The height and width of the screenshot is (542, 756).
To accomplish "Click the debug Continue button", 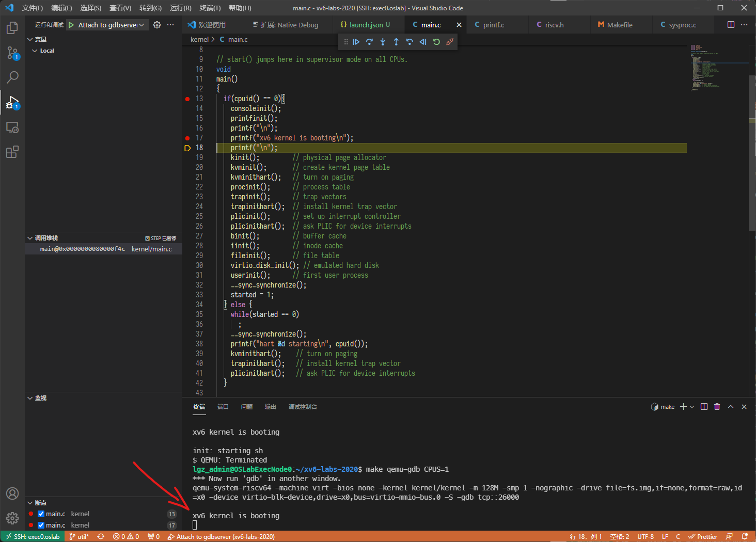I will click(x=356, y=42).
